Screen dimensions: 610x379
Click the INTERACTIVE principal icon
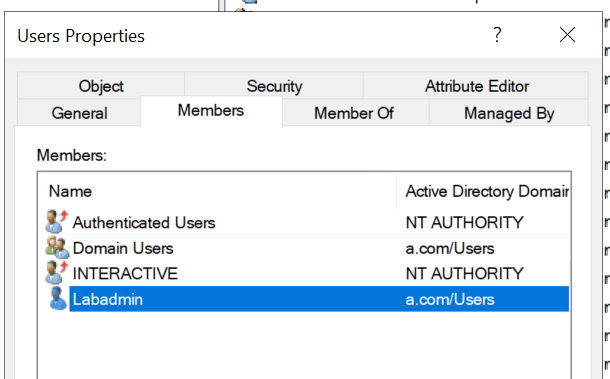click(57, 272)
